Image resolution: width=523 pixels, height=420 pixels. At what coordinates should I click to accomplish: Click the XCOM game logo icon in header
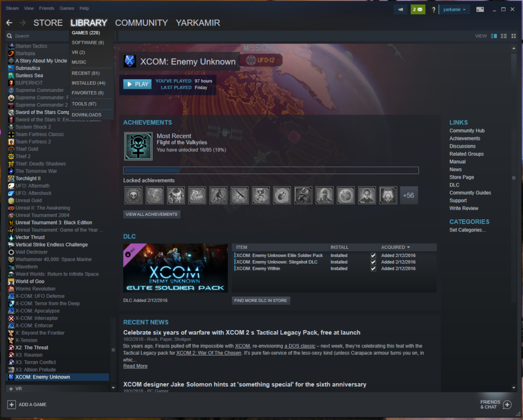[x=130, y=61]
